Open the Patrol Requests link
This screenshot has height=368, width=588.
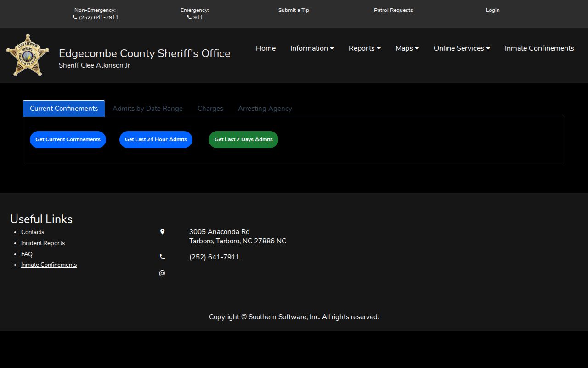click(393, 10)
